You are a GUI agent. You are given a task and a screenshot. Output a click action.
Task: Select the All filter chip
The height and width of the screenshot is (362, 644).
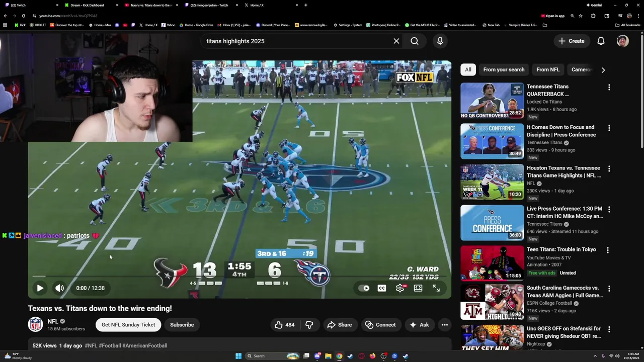point(468,70)
